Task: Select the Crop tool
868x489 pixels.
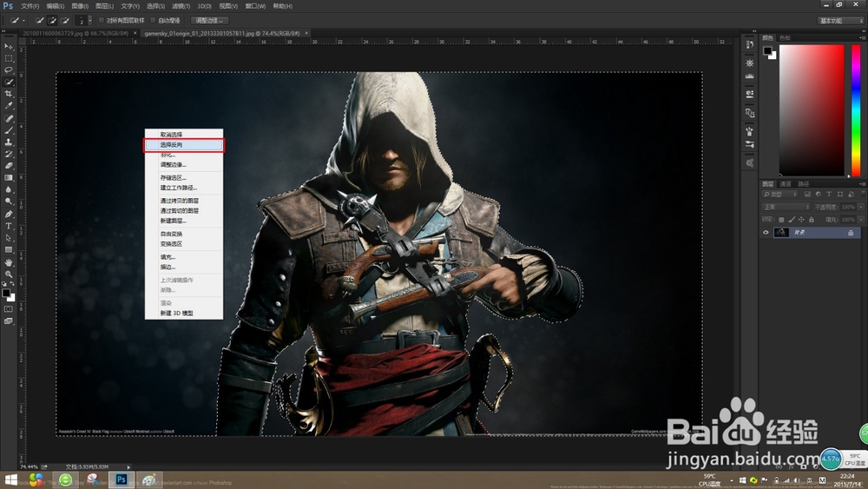Action: point(9,94)
